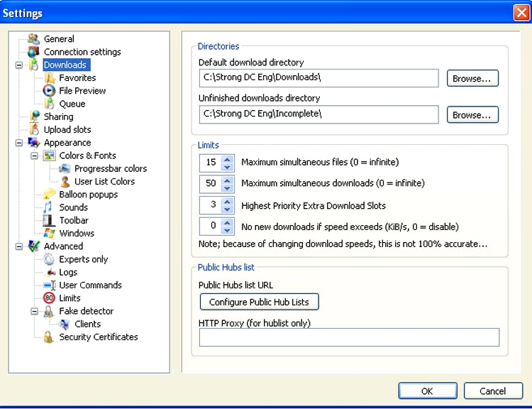The image size is (532, 409).
Task: Decrease Highest Priority Extra Download Slots
Action: (227, 209)
